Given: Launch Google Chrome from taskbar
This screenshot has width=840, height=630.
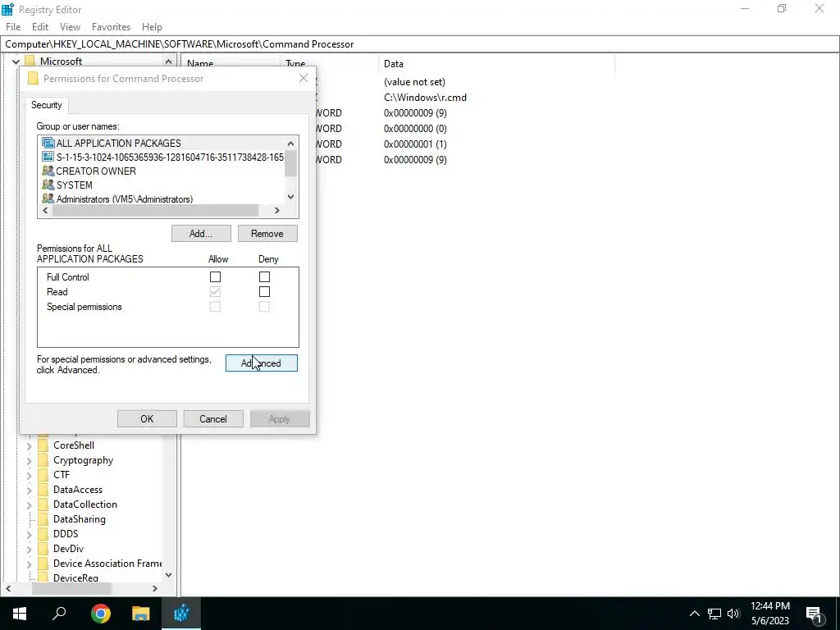Looking at the screenshot, I should (x=100, y=614).
